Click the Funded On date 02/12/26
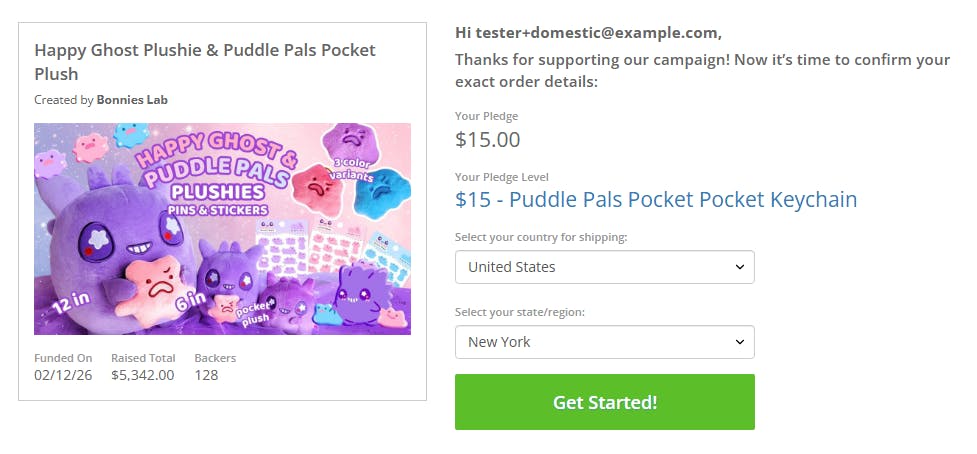Viewport: 977px width, 454px height. click(x=63, y=375)
